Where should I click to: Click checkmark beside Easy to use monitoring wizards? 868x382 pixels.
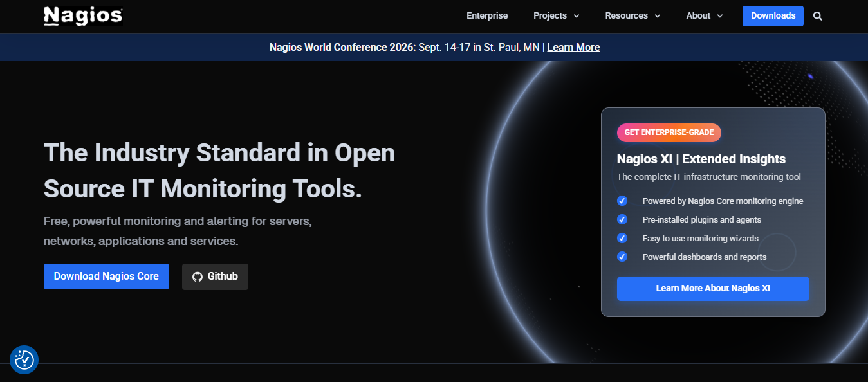tap(622, 238)
